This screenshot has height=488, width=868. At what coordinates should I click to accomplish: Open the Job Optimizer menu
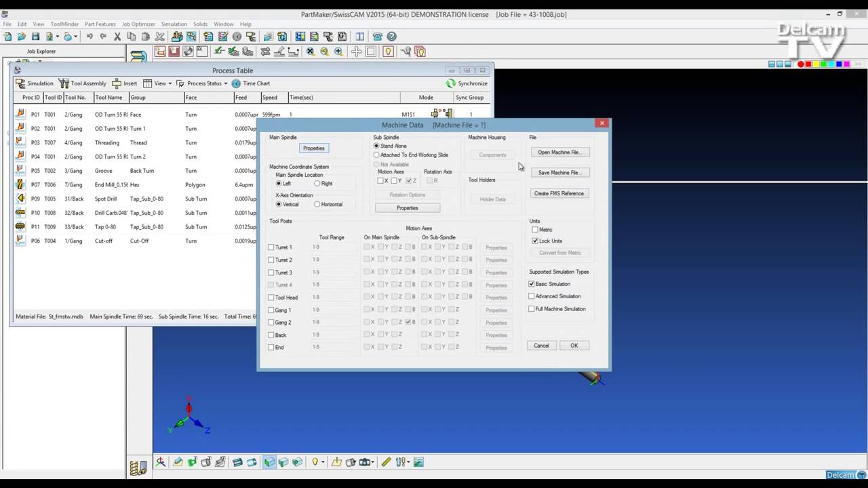tap(138, 24)
